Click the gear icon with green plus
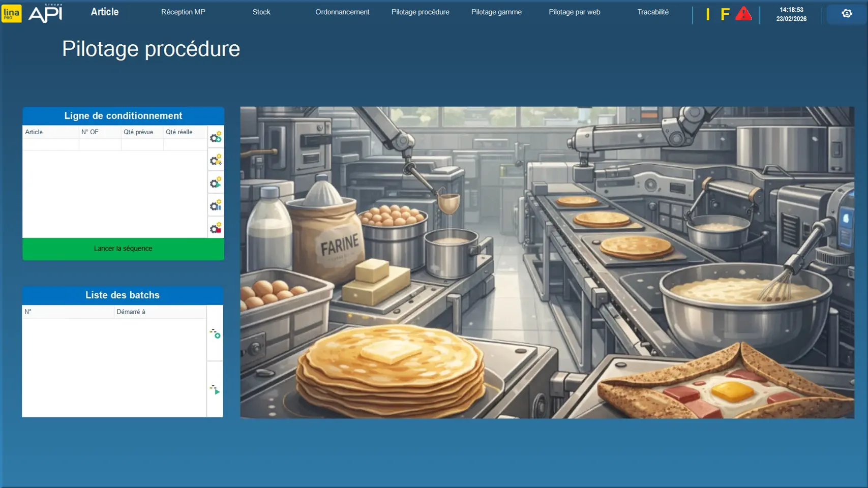Viewport: 868px width, 488px height. click(x=216, y=137)
